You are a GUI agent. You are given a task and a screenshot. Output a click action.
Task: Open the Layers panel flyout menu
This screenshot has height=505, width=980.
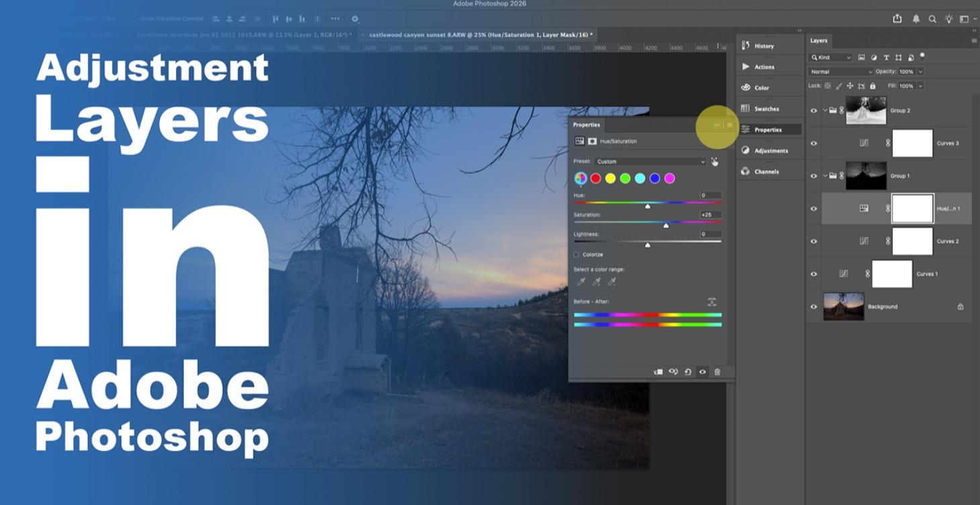click(974, 41)
